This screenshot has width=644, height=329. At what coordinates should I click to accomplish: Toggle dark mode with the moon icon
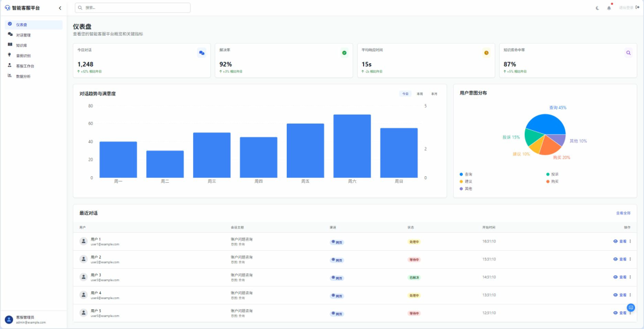click(597, 8)
